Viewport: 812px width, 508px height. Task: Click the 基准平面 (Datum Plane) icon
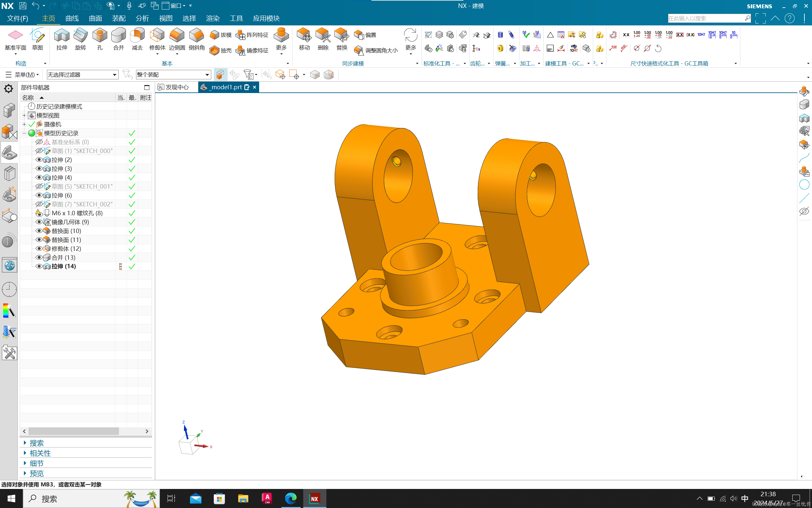[16, 35]
